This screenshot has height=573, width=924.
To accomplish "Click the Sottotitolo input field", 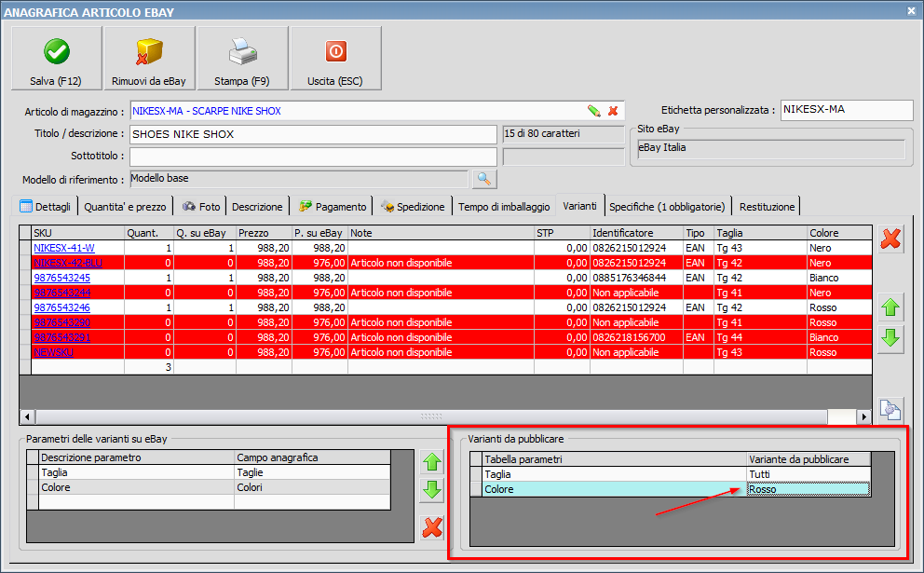I will click(313, 157).
